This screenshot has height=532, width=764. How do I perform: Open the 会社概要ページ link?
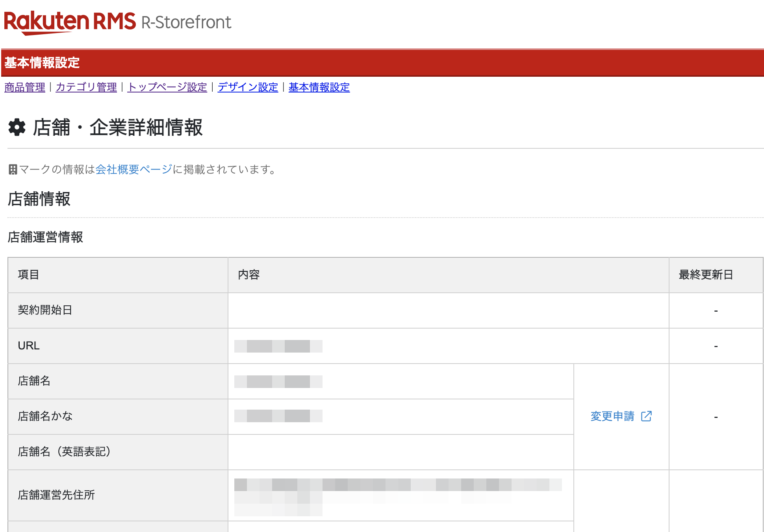pos(134,170)
